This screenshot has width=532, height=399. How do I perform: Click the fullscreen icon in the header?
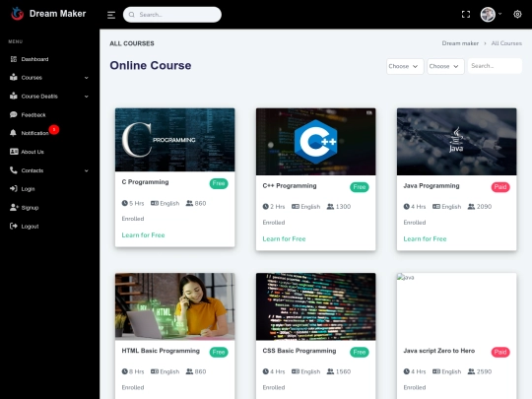point(466,14)
